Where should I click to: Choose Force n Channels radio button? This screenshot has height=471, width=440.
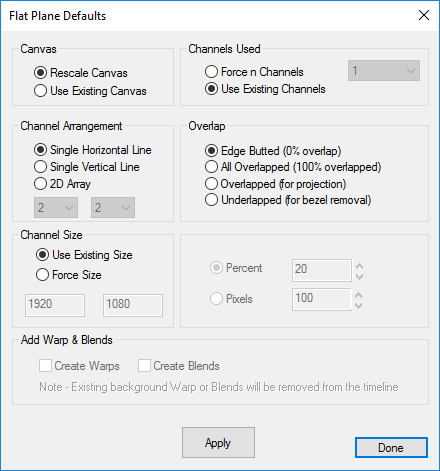pyautogui.click(x=254, y=71)
